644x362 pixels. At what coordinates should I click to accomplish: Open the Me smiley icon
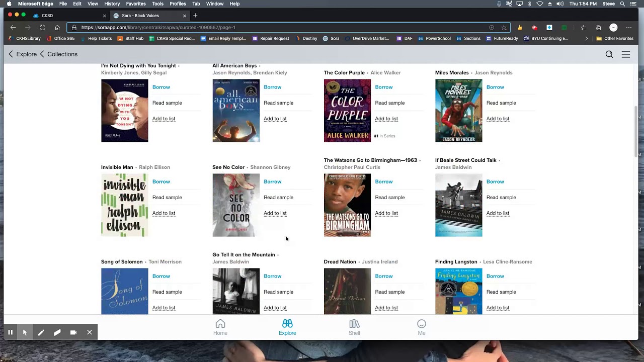coord(422,324)
